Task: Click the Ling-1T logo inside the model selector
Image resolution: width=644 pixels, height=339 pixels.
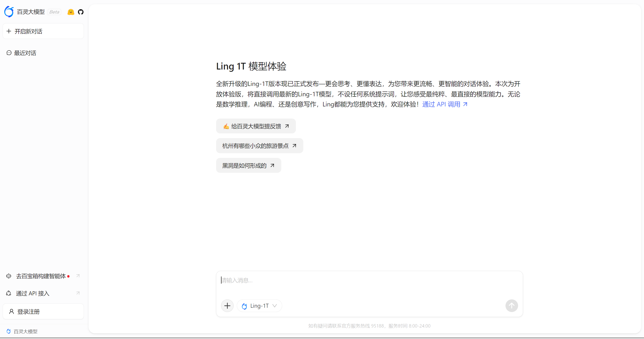Action: click(244, 306)
